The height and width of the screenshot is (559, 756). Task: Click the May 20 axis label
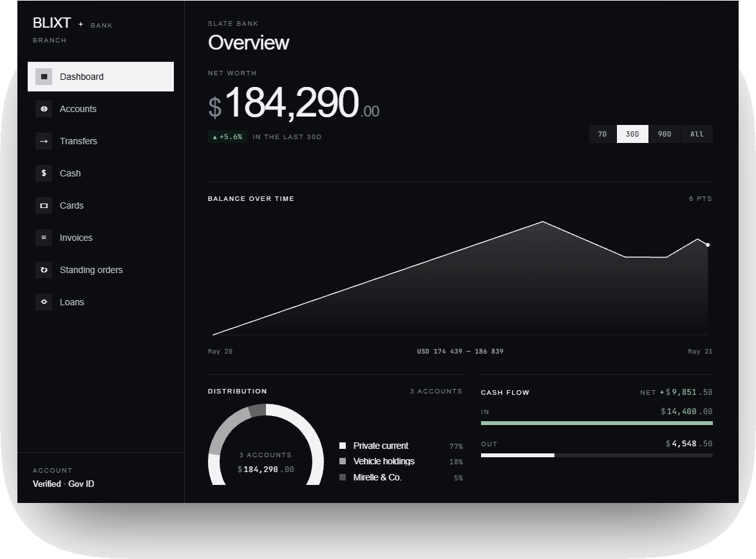click(x=220, y=351)
